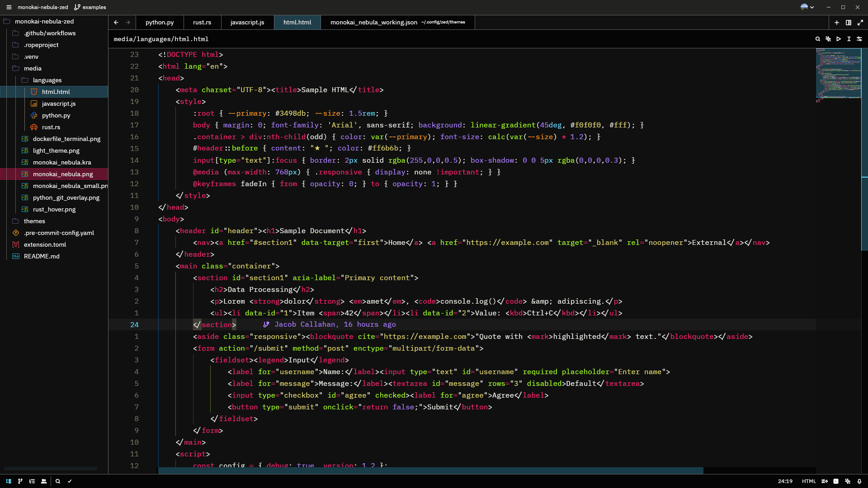
Task: Open selection controls in editor toolbar
Action: [849, 39]
